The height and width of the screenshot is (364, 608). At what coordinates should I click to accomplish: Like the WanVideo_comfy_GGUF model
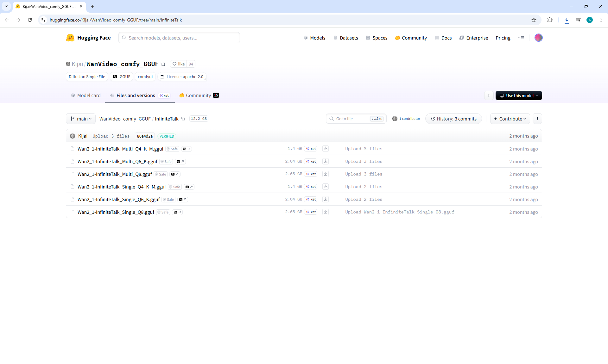[x=179, y=64]
